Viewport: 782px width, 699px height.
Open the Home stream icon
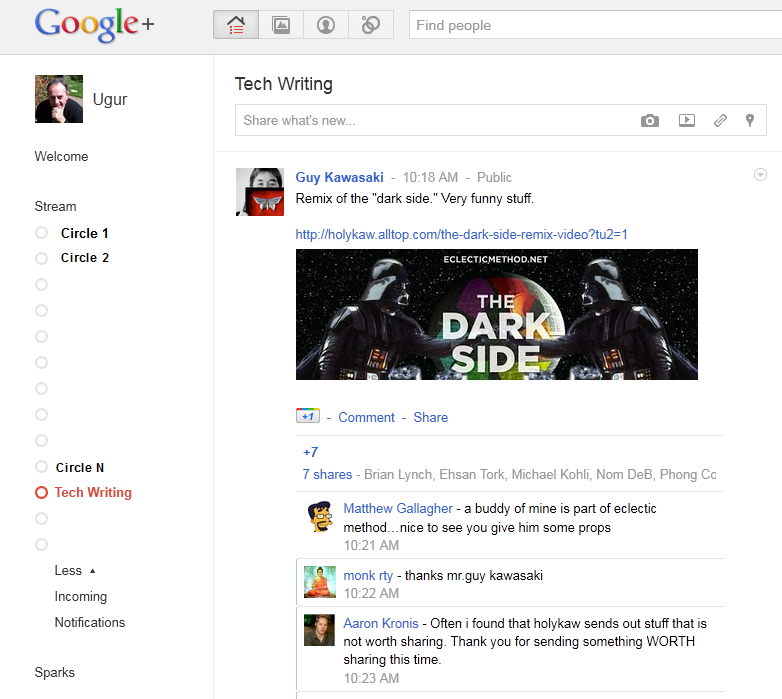pyautogui.click(x=236, y=24)
